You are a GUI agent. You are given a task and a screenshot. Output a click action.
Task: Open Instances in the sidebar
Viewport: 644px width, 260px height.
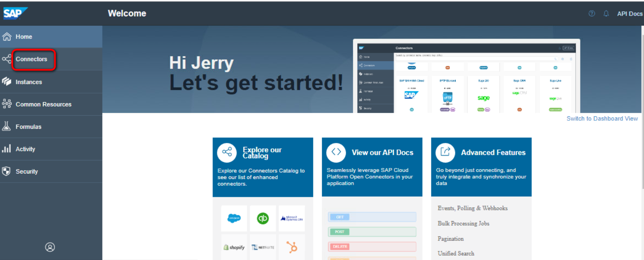click(51, 82)
